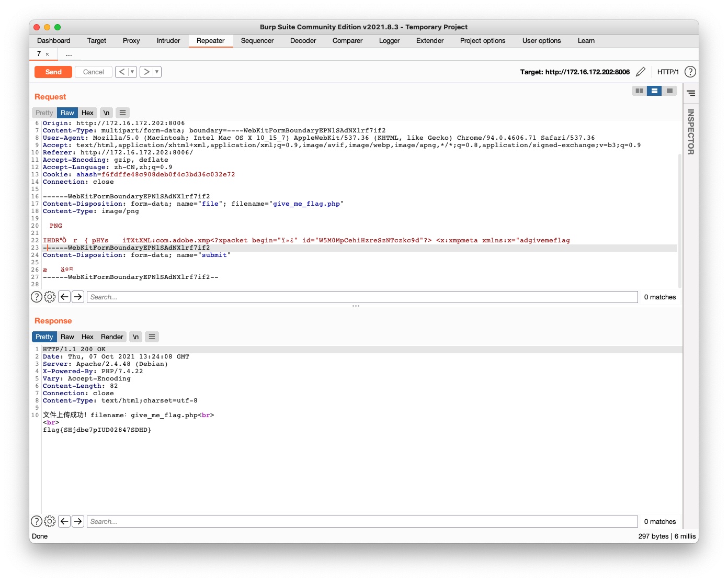728x582 pixels.
Task: Focus the response search field
Action: click(x=362, y=521)
